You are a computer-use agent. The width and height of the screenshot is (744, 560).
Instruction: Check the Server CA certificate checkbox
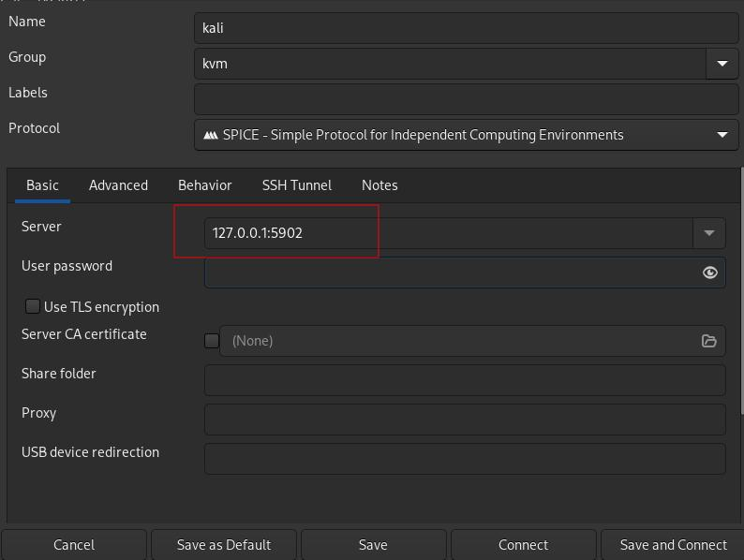(x=212, y=341)
